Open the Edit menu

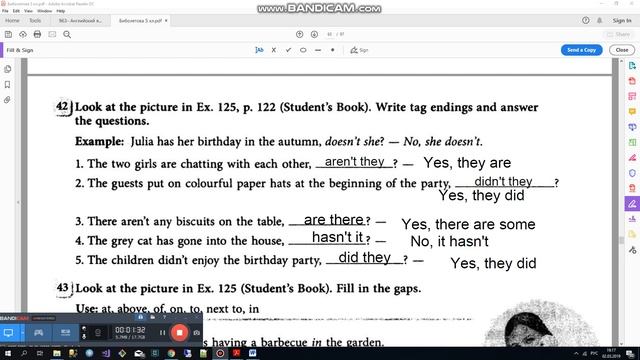click(x=16, y=11)
